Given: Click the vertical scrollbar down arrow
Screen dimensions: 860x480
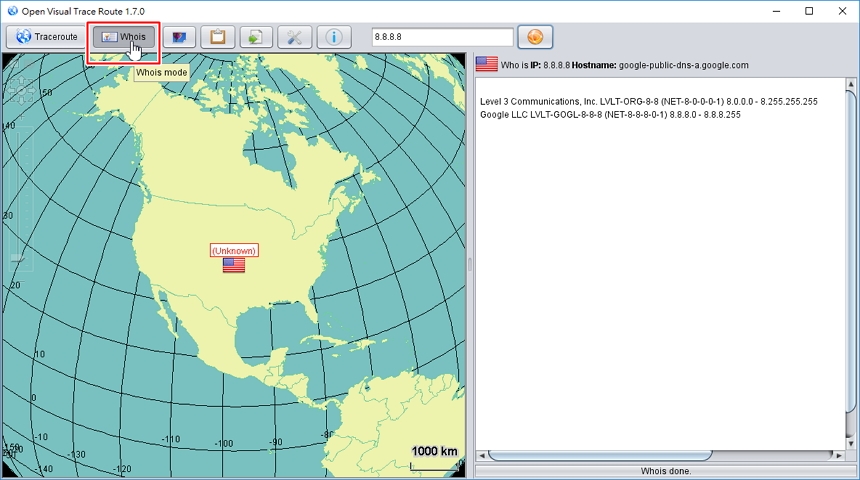Looking at the screenshot, I should (851, 443).
